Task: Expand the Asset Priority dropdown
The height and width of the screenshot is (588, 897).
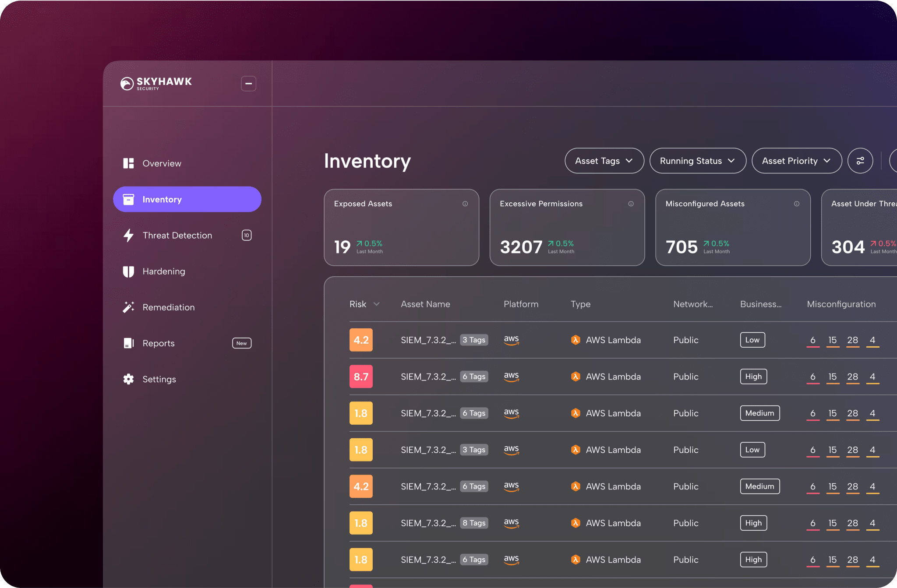Action: coord(796,161)
